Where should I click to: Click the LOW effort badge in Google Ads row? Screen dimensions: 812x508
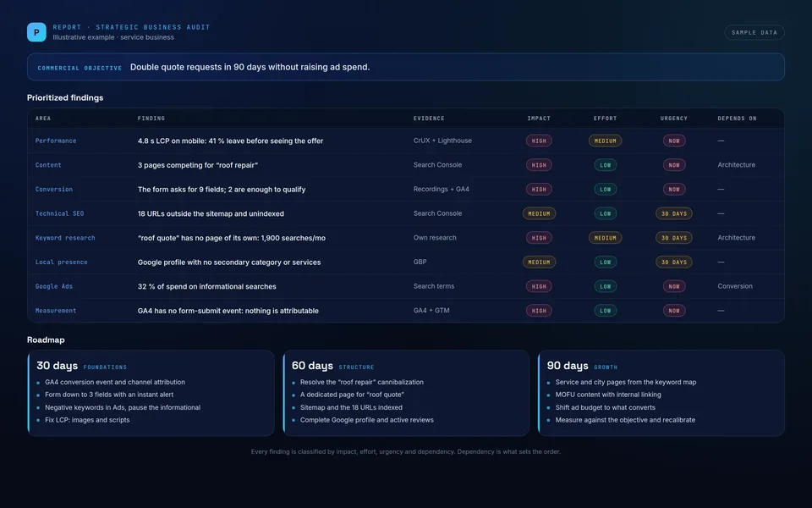(606, 286)
